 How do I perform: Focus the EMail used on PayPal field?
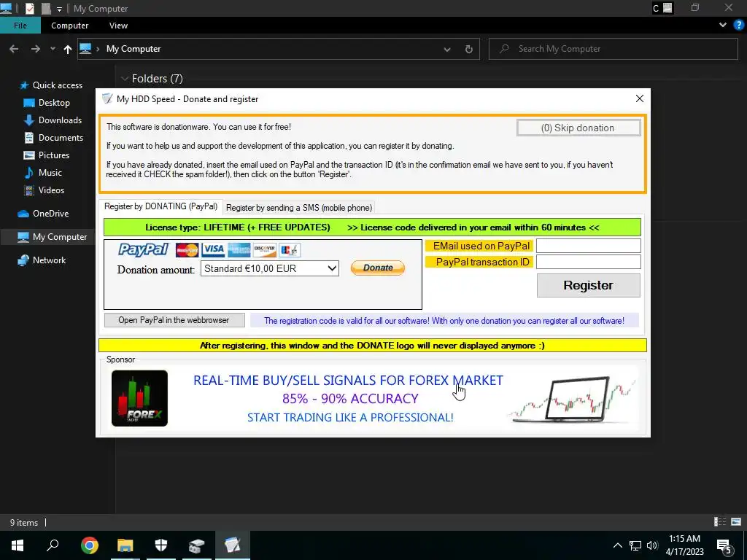(x=589, y=246)
